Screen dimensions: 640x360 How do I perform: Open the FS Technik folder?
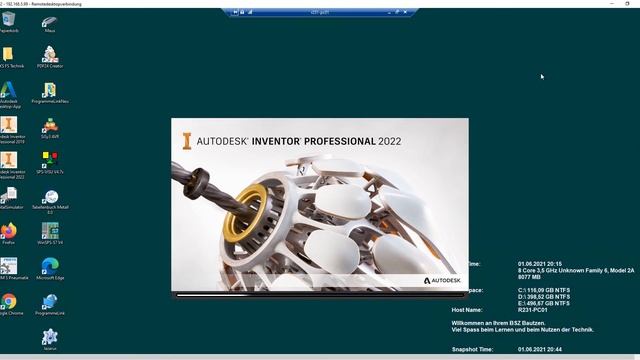click(x=8, y=54)
